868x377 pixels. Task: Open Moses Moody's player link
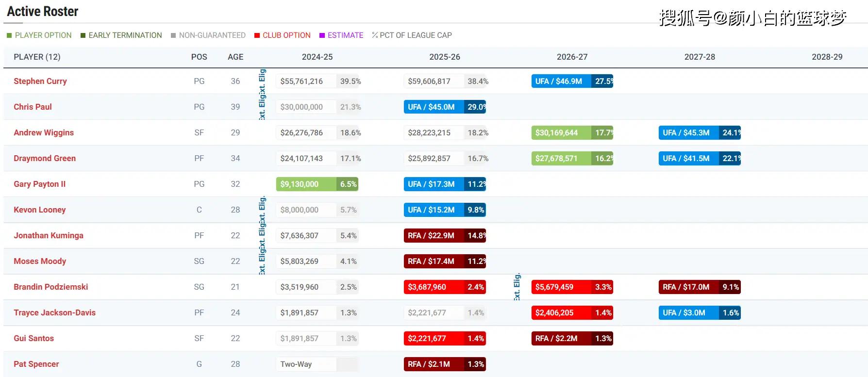pos(40,261)
